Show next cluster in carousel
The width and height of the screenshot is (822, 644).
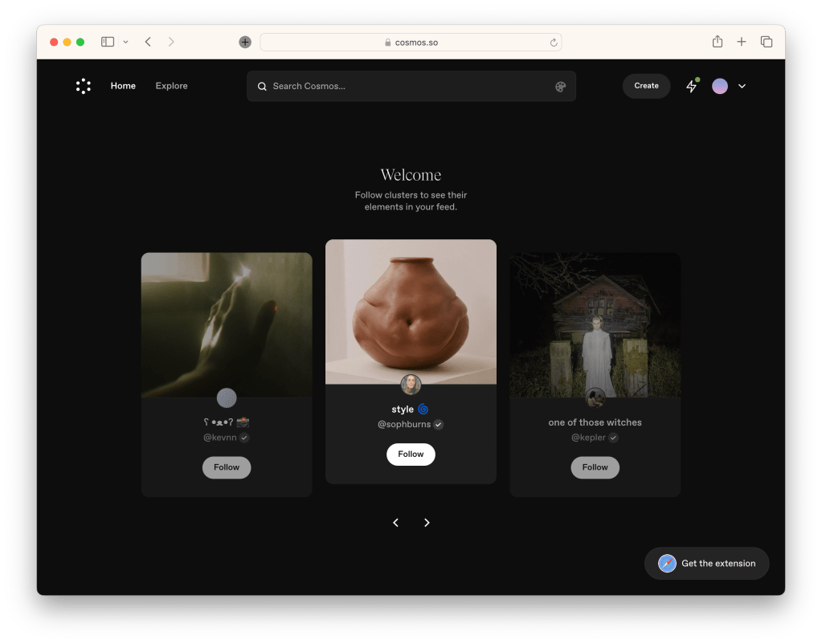coord(427,523)
